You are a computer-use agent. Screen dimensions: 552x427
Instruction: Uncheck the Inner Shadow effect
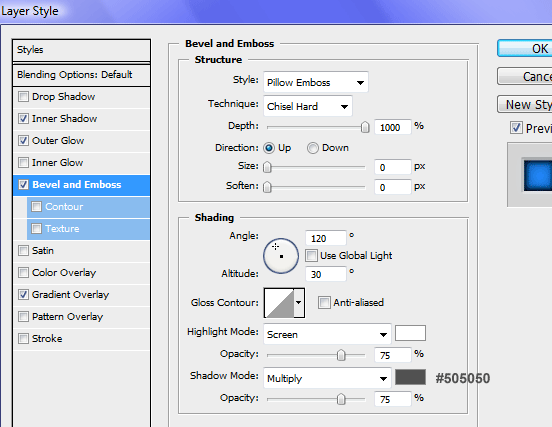23,119
